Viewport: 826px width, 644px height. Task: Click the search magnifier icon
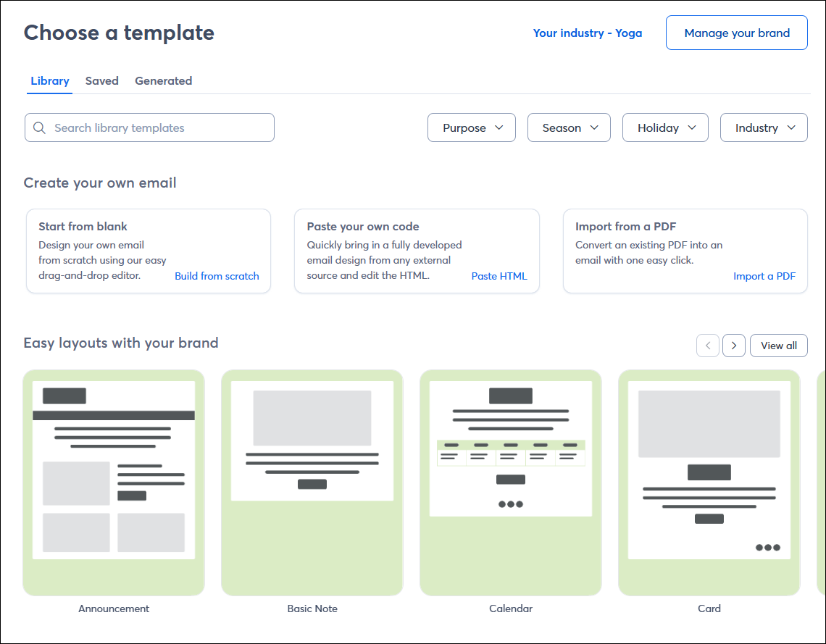point(40,127)
